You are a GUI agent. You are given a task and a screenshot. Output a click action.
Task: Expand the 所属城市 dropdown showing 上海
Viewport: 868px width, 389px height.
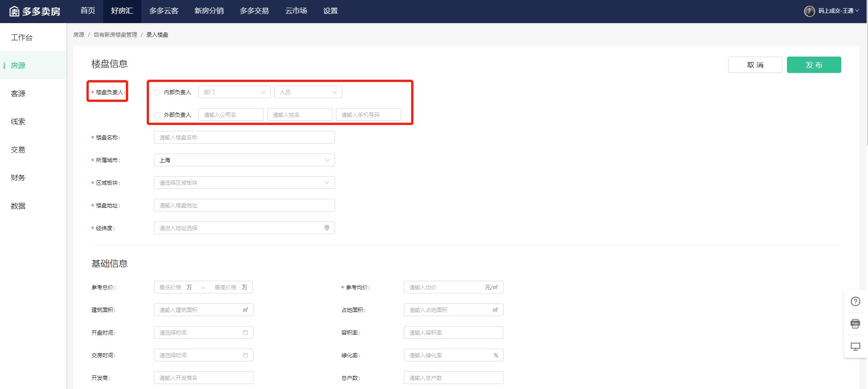point(245,160)
